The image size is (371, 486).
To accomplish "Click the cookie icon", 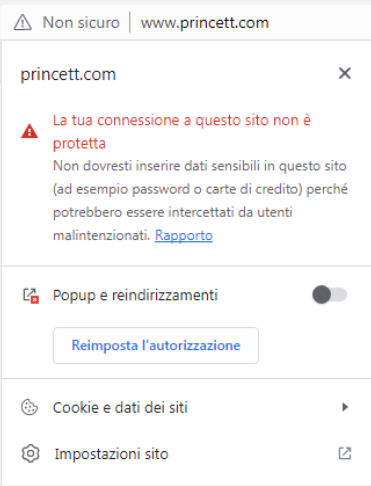I will (29, 407).
